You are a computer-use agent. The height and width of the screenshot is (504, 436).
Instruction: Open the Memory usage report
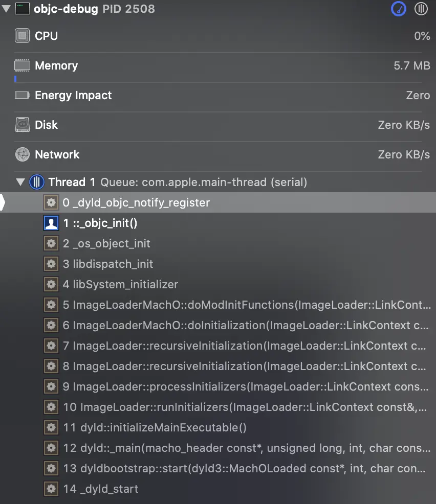point(56,65)
